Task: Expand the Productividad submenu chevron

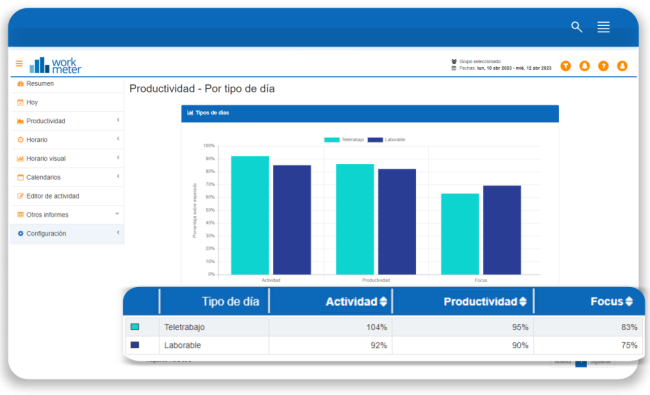Action: coord(118,120)
